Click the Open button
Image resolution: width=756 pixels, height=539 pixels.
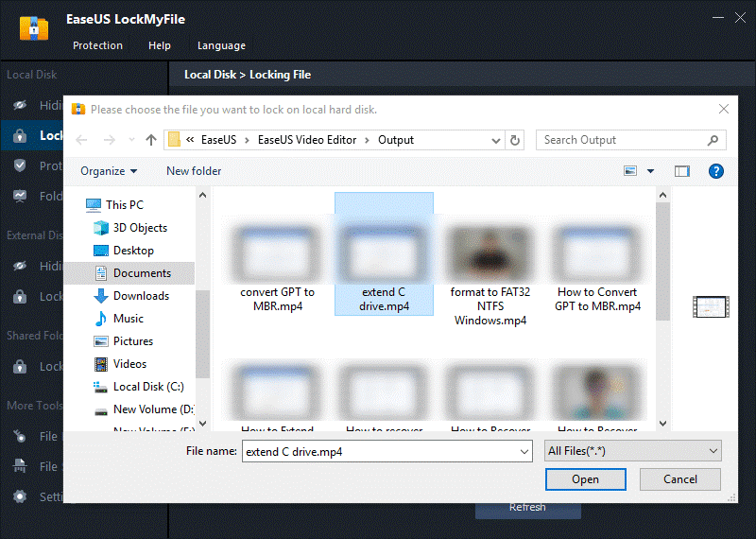585,479
